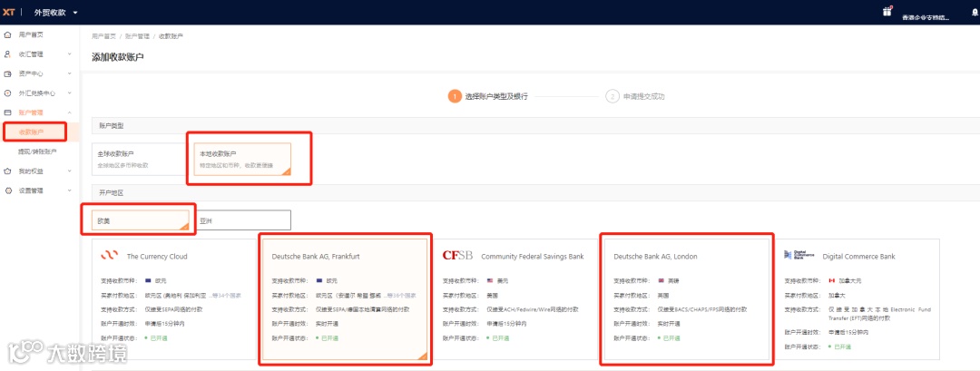The image size is (980, 371).
Task: Click The Currency Cloud logo
Action: tap(110, 256)
